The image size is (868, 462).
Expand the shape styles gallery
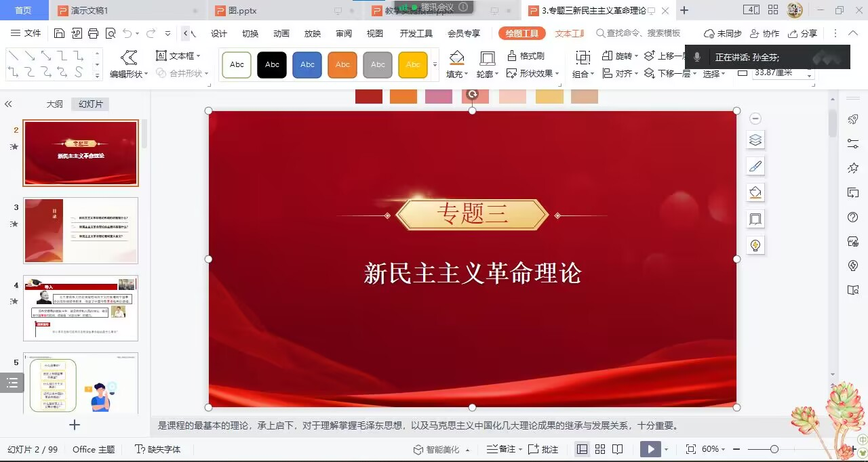click(435, 65)
